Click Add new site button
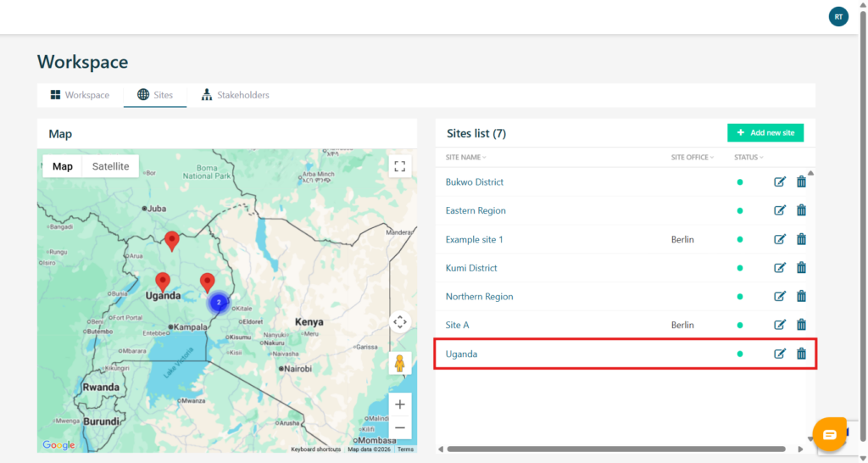This screenshot has height=463, width=868. 765,132
